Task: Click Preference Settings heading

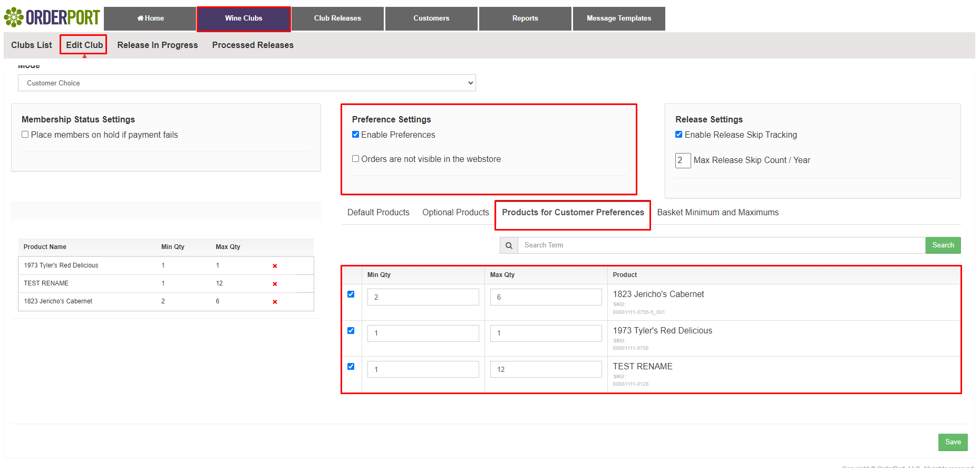Action: point(391,120)
